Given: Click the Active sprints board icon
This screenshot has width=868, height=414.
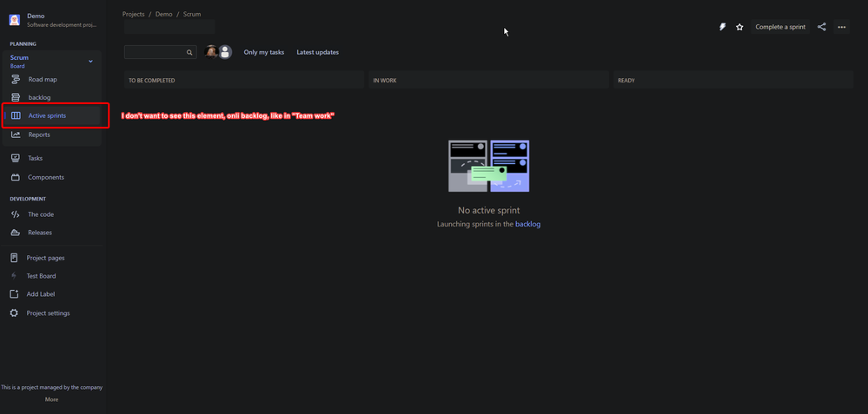Looking at the screenshot, I should tap(16, 116).
